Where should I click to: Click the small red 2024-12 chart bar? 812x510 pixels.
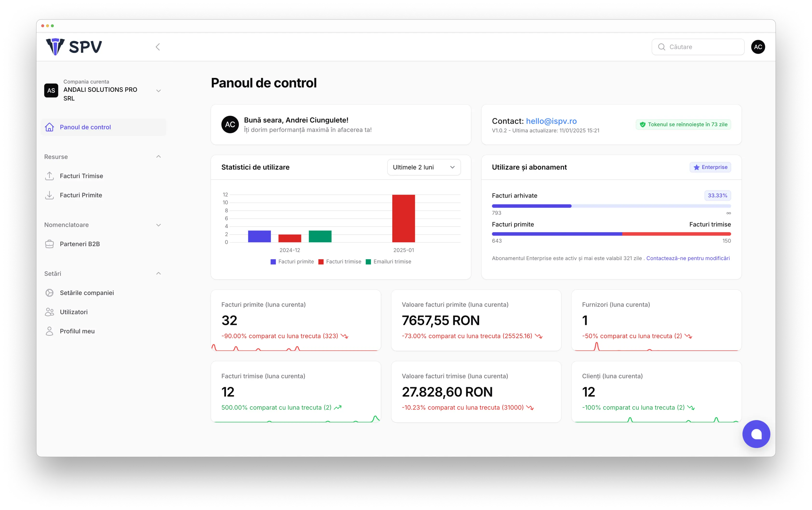(x=290, y=238)
